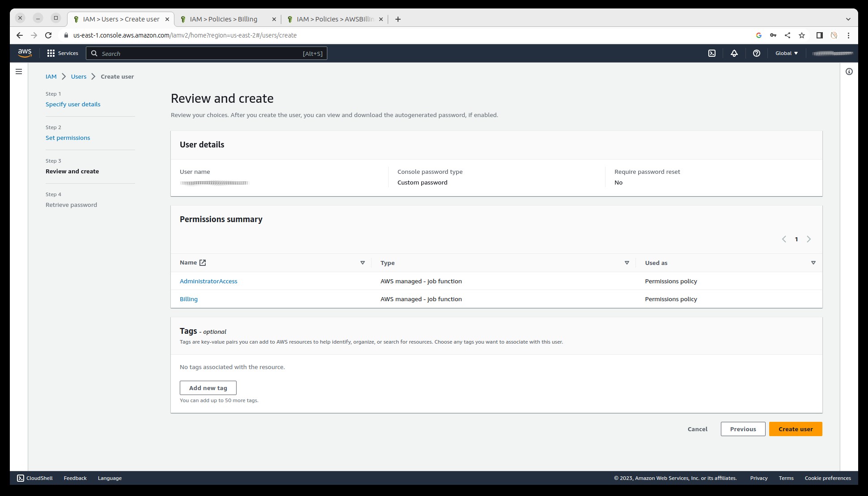Open the account name menu

pyautogui.click(x=833, y=53)
